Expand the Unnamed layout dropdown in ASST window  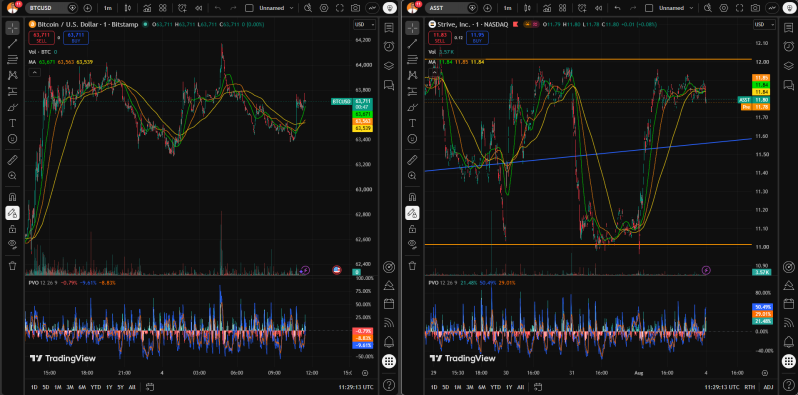[676, 8]
